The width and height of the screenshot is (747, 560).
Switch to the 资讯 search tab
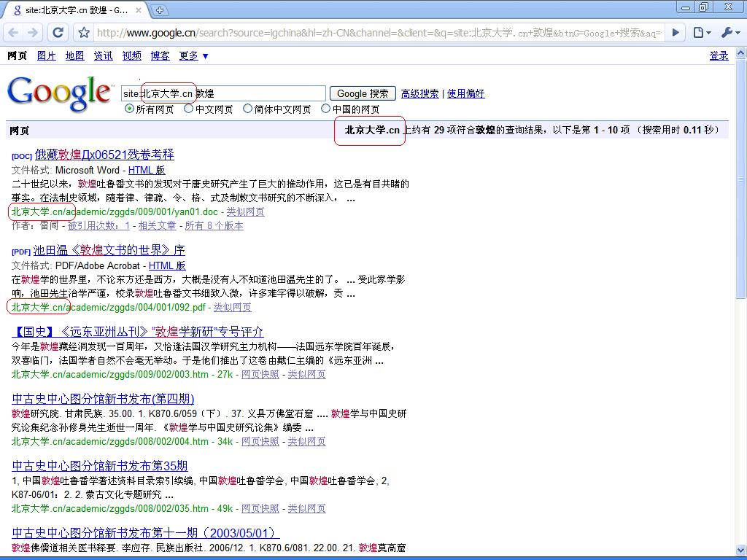click(104, 55)
